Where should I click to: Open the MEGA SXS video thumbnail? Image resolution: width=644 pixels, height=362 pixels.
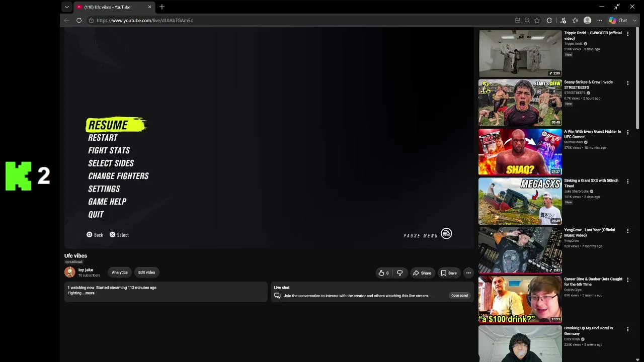coord(520,201)
